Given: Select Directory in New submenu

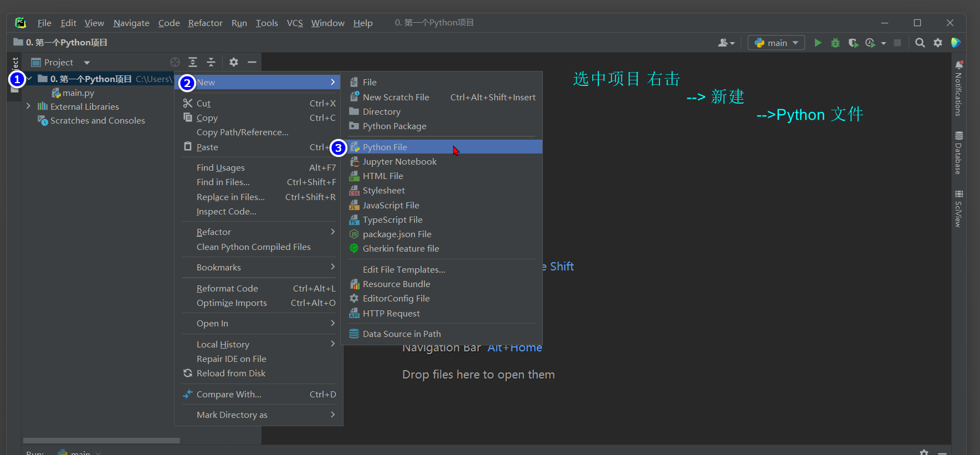Looking at the screenshot, I should pos(442,111).
